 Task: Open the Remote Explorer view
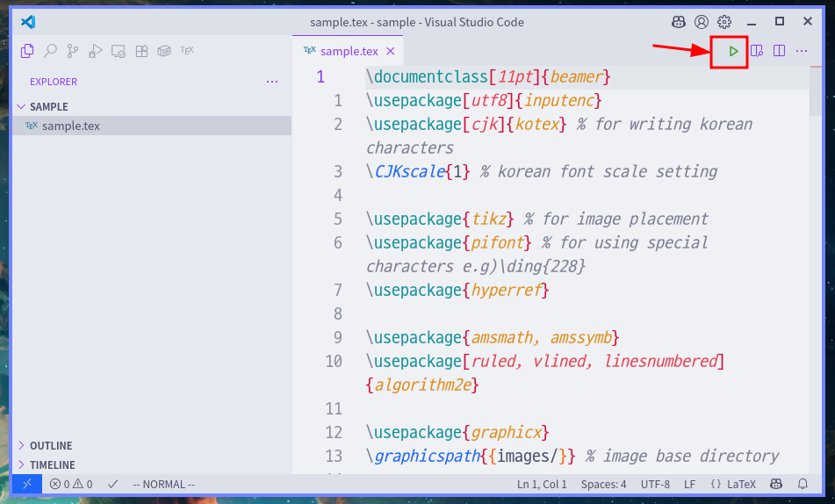(x=119, y=51)
